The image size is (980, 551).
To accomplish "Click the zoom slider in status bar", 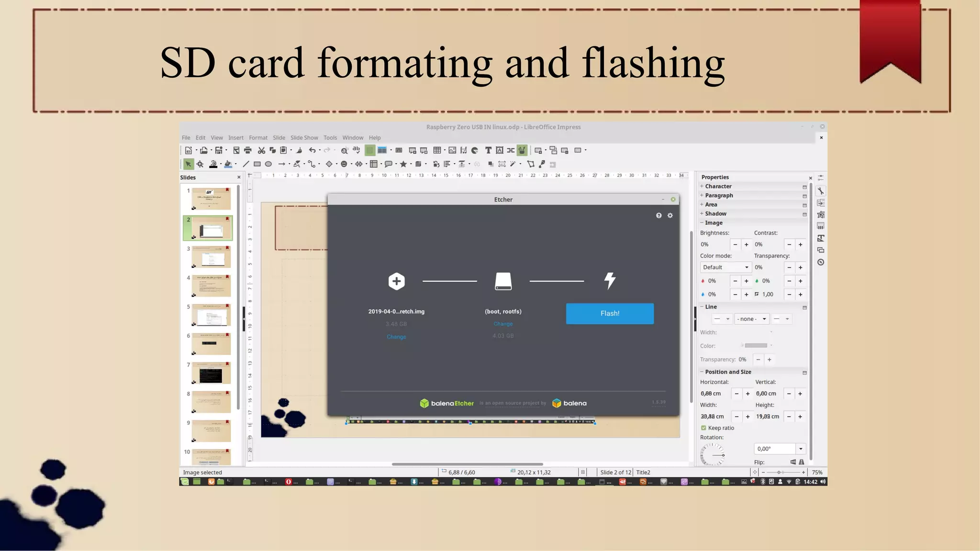I will (x=783, y=473).
